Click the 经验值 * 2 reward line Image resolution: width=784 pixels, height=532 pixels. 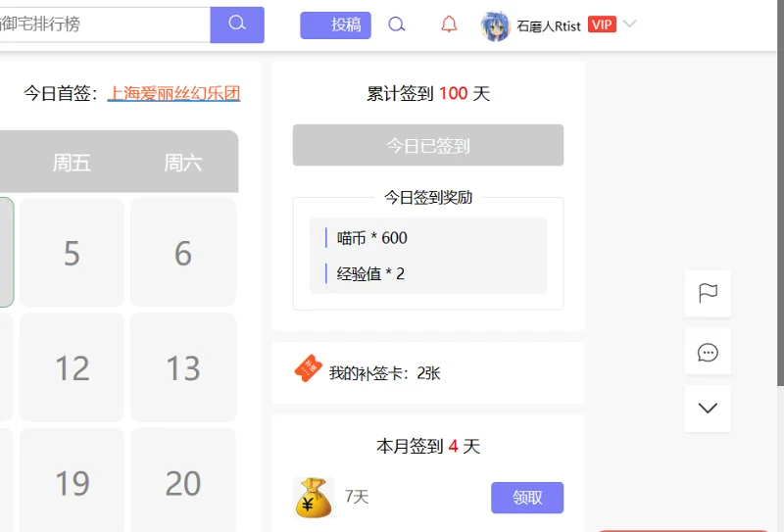pyautogui.click(x=370, y=274)
